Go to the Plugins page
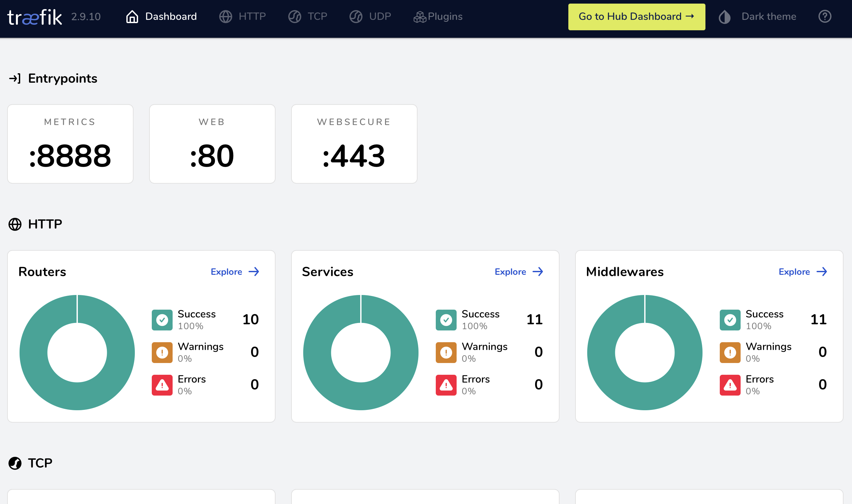 pyautogui.click(x=438, y=17)
